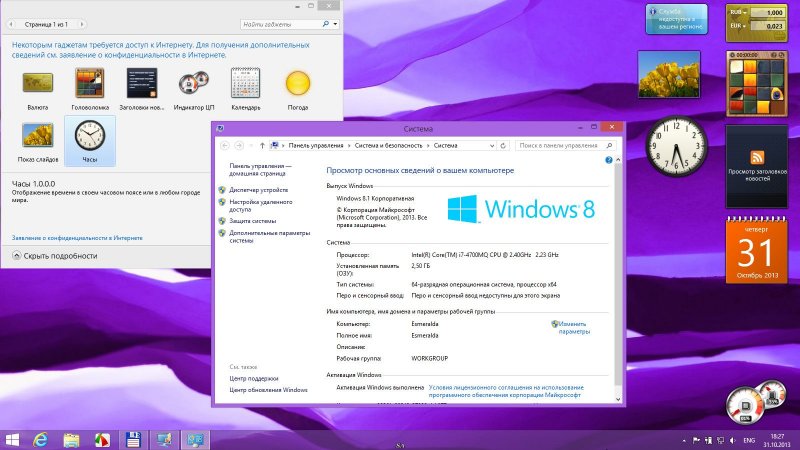
Task: Click the RSS icon in news headlines gadget
Action: (757, 157)
